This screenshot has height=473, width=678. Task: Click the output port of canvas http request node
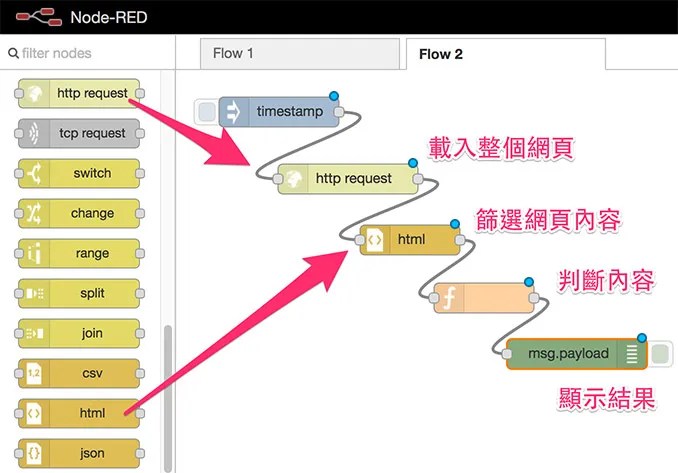click(x=418, y=179)
